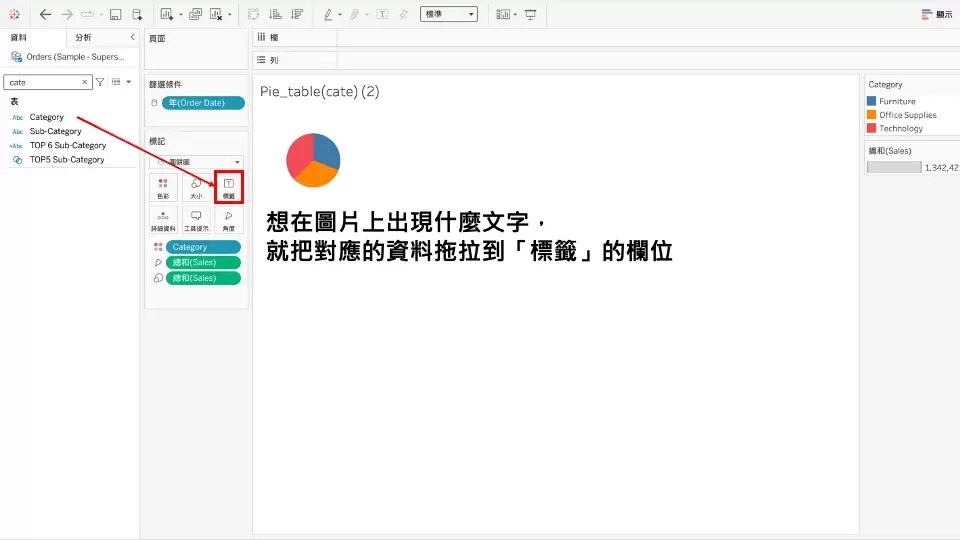Viewport: 960px width, 540px height.
Task: Click the color icon beside Category pill
Action: point(158,247)
